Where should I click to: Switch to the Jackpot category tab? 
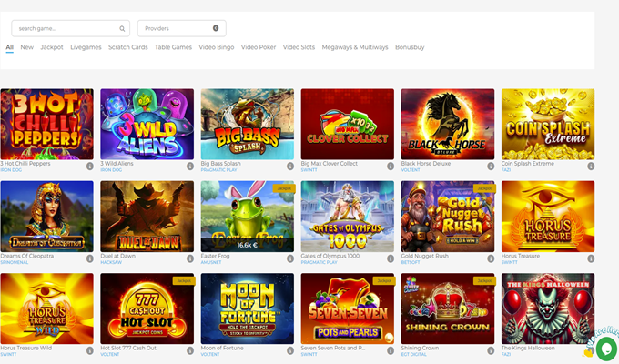52,47
